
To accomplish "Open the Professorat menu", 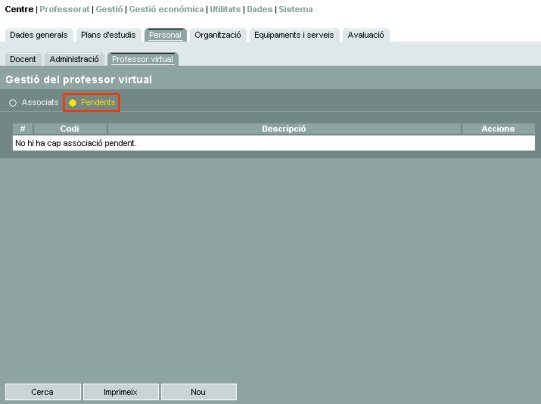I will pos(65,9).
